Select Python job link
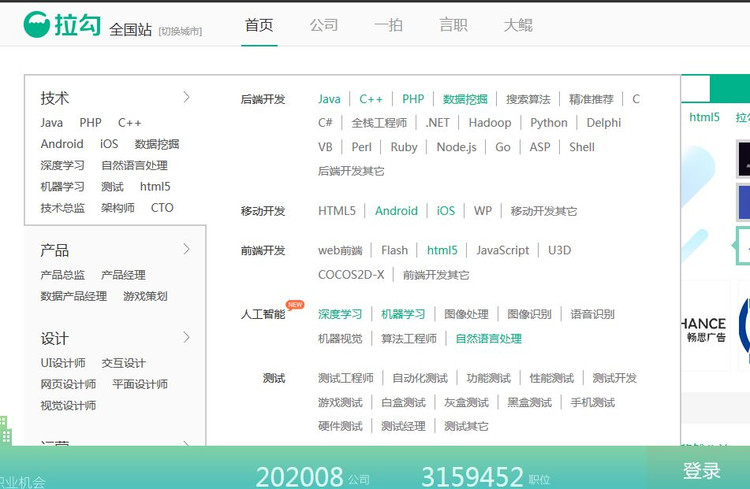The height and width of the screenshot is (489, 750). [549, 123]
